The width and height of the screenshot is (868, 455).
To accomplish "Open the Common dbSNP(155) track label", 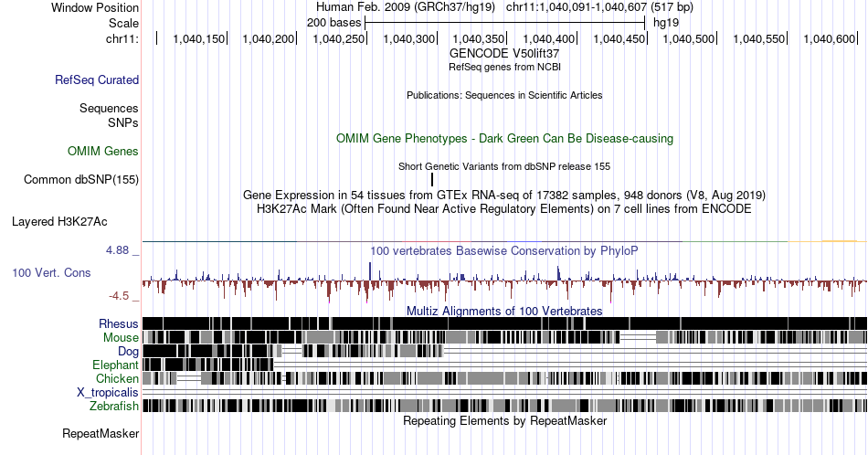I will (81, 179).
